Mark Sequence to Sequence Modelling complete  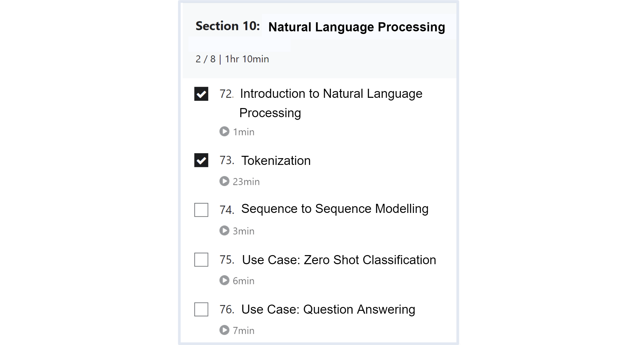click(201, 210)
